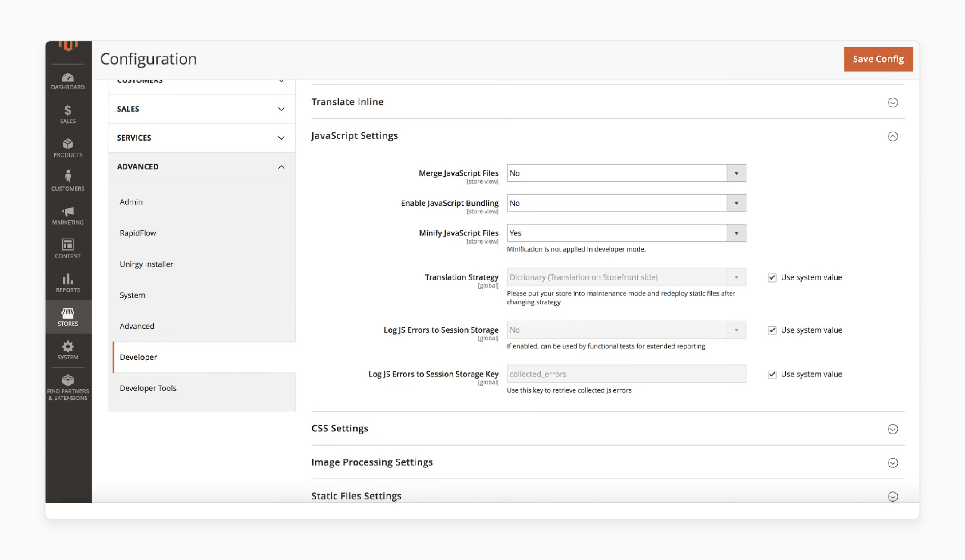This screenshot has width=965, height=560.
Task: Click the Configuration page title
Action: click(149, 59)
